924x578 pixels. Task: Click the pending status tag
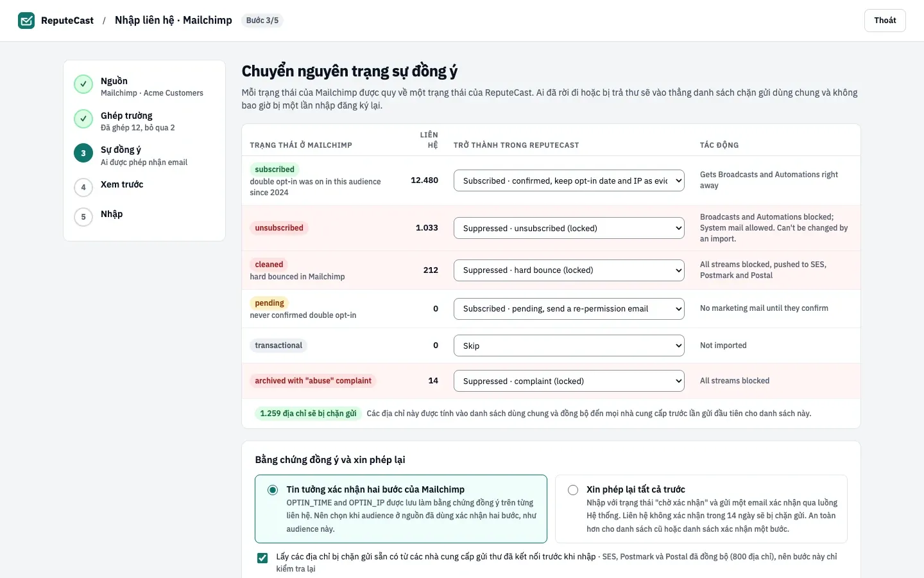coord(269,303)
